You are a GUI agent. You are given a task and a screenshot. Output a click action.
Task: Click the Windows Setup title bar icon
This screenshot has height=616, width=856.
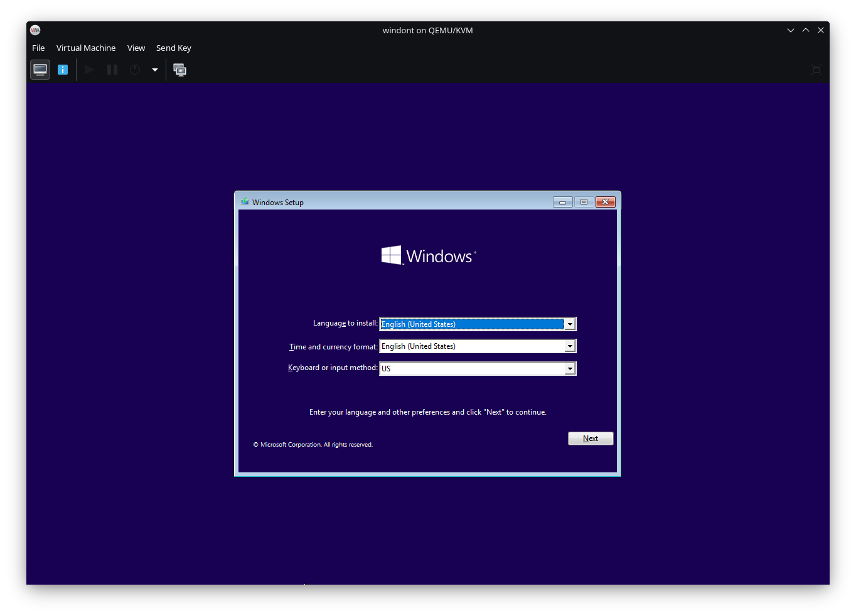click(x=245, y=202)
